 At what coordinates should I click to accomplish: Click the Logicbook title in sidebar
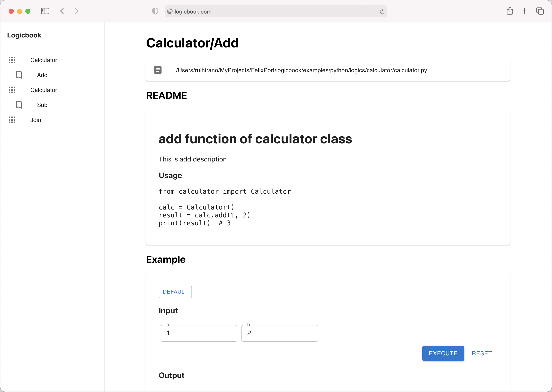click(24, 35)
